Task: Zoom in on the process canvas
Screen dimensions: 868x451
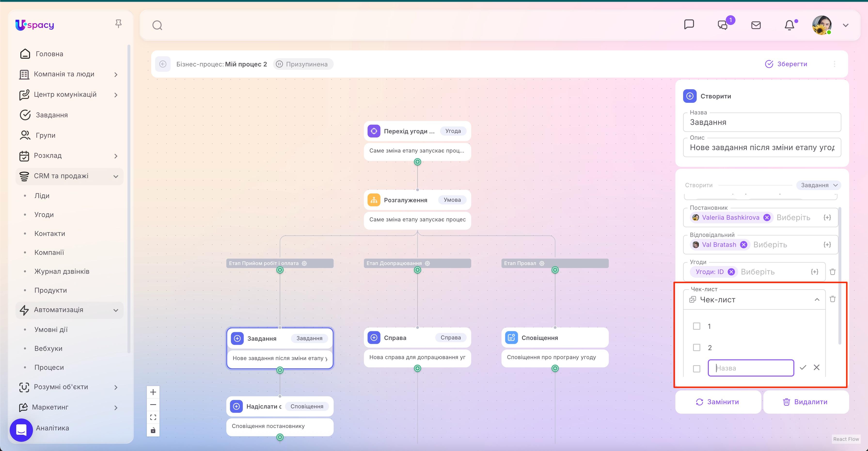Action: point(153,392)
